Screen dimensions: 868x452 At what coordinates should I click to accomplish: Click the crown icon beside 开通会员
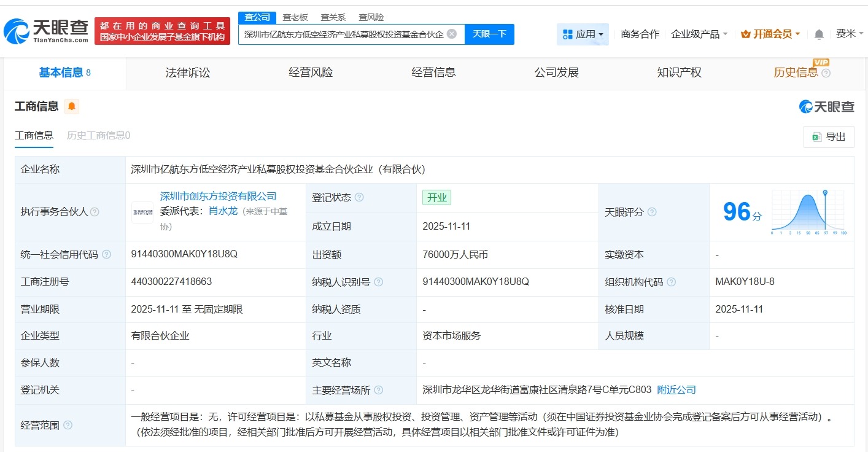click(746, 34)
